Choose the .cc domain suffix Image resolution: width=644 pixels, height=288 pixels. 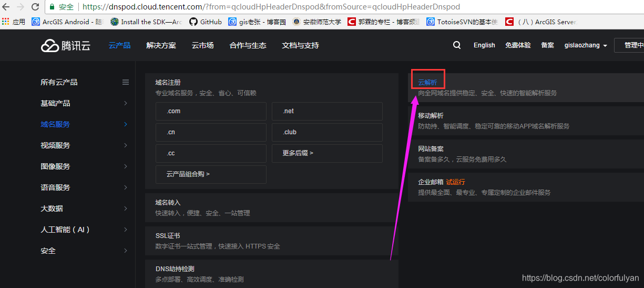pyautogui.click(x=211, y=153)
